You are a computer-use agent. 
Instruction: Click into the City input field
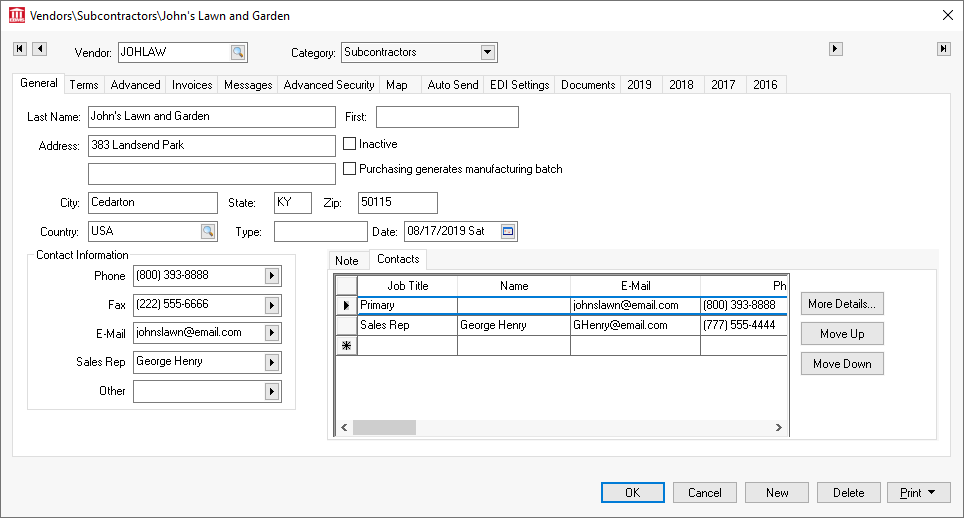(152, 203)
